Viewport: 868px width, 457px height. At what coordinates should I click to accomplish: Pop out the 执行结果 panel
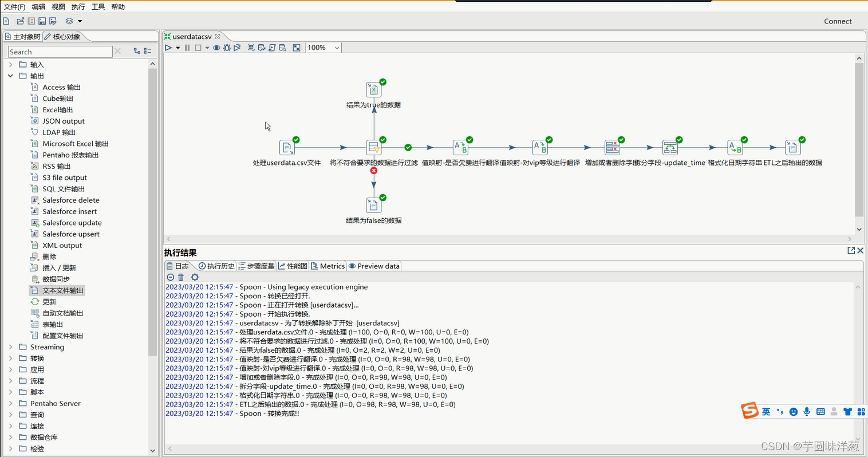(851, 251)
